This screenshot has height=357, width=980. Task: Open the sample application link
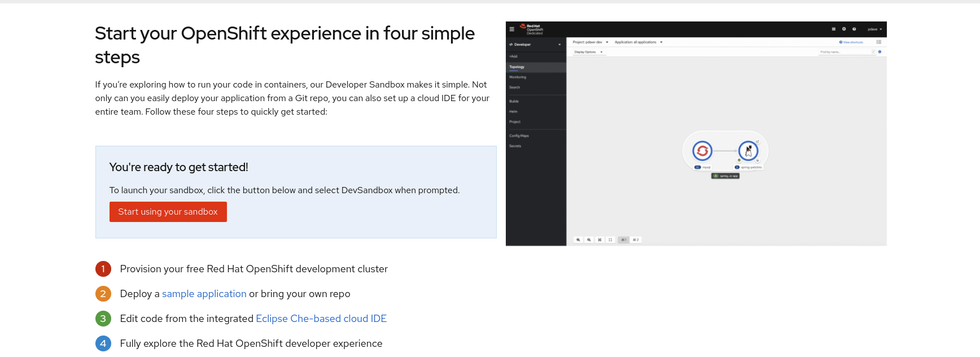tap(204, 294)
